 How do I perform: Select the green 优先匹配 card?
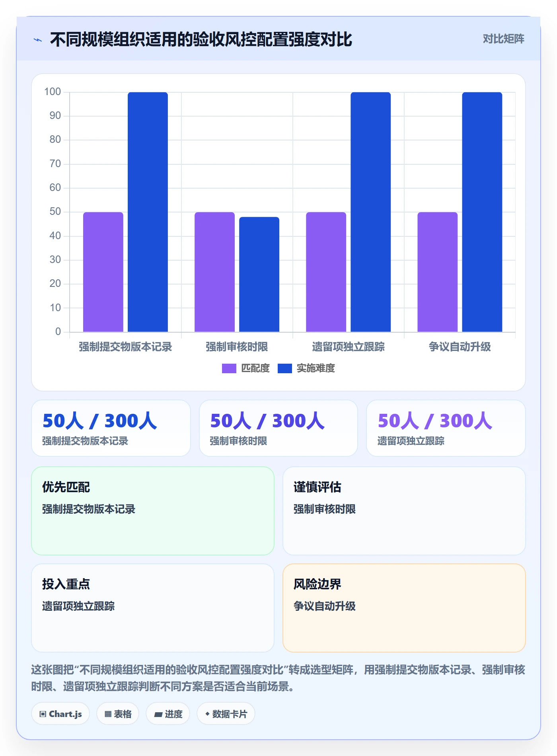point(153,511)
